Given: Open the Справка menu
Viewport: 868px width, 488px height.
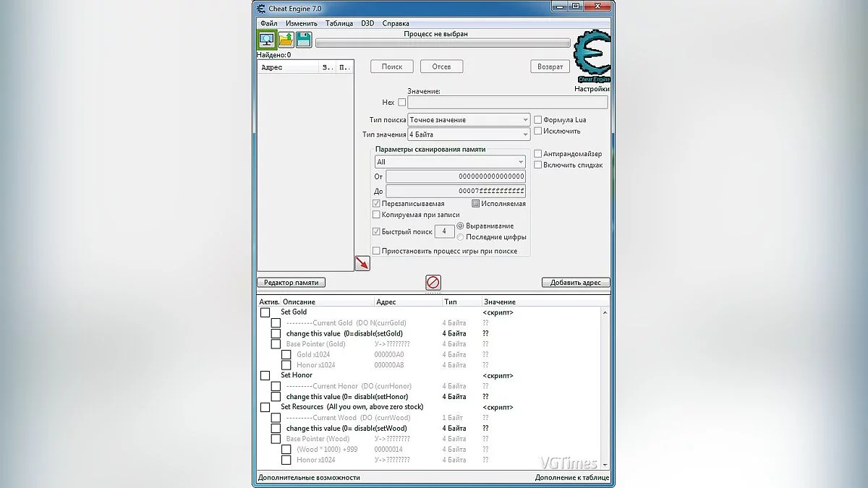Looking at the screenshot, I should pyautogui.click(x=396, y=23).
